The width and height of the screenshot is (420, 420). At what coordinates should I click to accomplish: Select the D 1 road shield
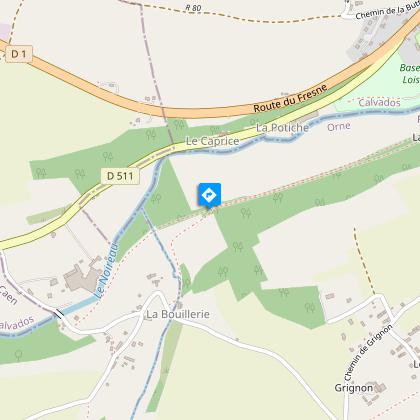coord(19,54)
